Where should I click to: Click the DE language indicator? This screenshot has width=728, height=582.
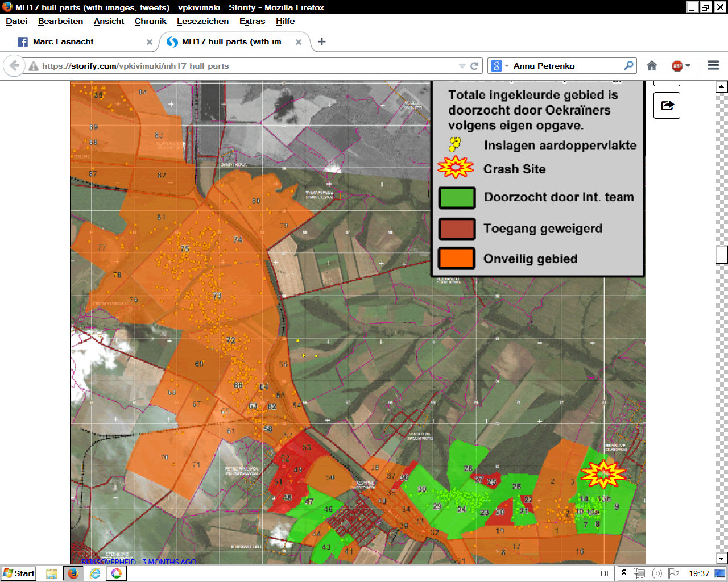click(606, 573)
